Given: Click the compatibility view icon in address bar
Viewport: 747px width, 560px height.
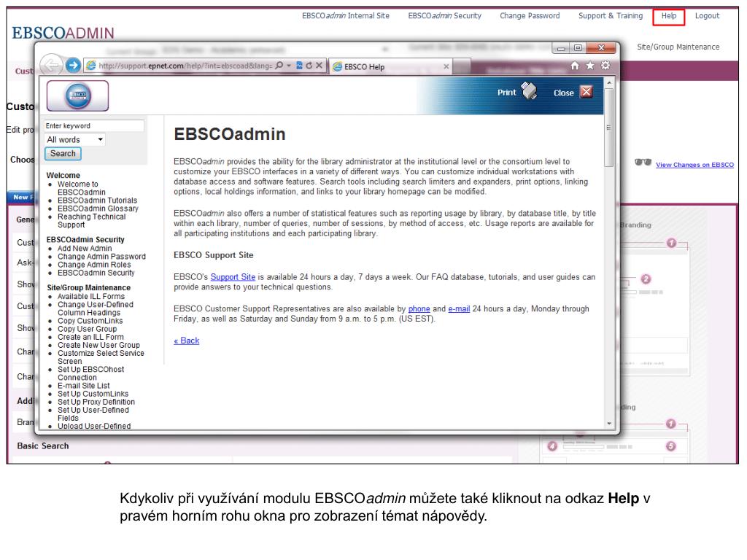Looking at the screenshot, I should (x=299, y=66).
